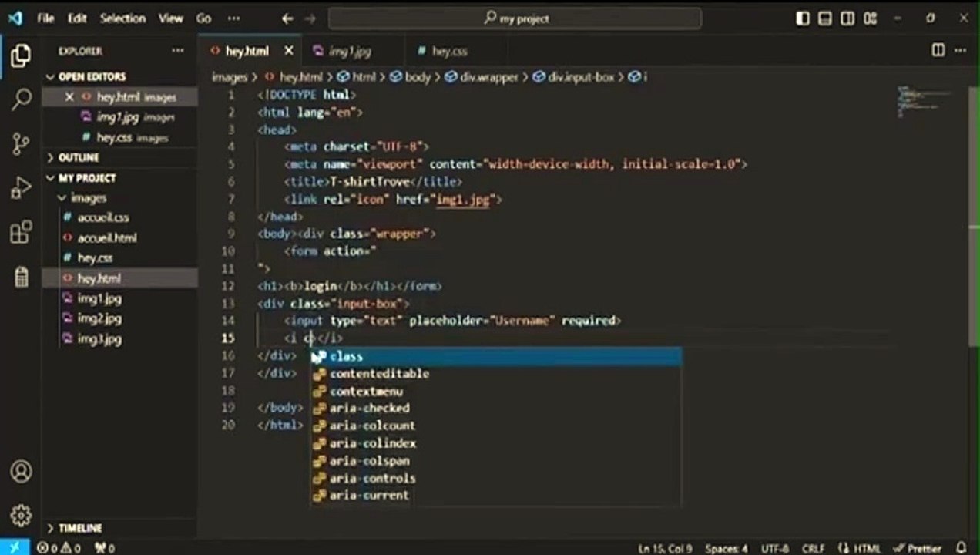Image resolution: width=980 pixels, height=555 pixels.
Task: Open notifications bell in status bar
Action: 962,548
